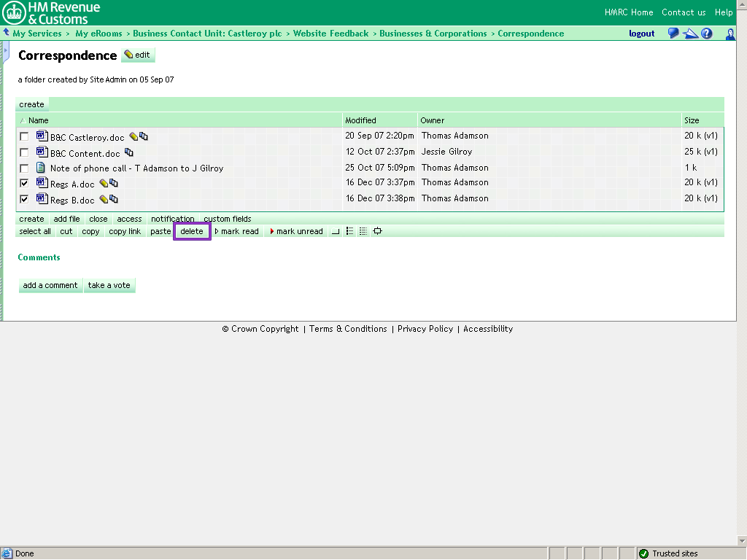Open the top create tab
The height and width of the screenshot is (560, 747).
point(31,104)
